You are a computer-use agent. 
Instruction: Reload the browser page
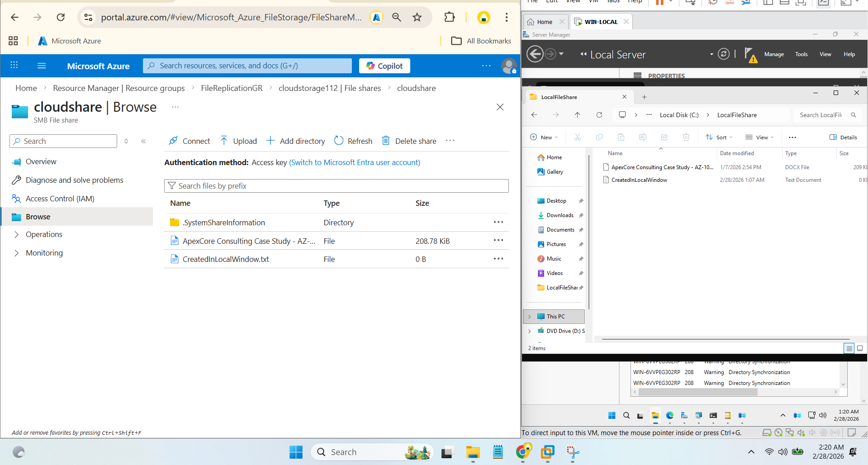[x=61, y=17]
